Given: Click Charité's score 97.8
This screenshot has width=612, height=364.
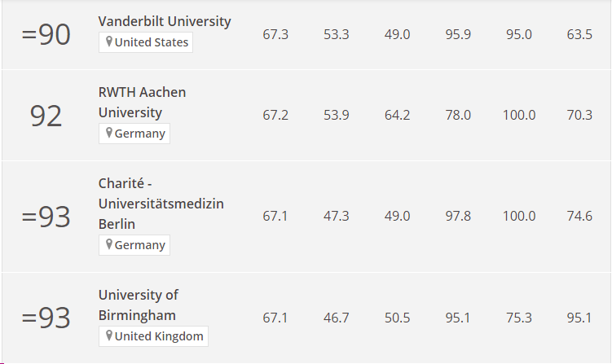Looking at the screenshot, I should tap(458, 216).
